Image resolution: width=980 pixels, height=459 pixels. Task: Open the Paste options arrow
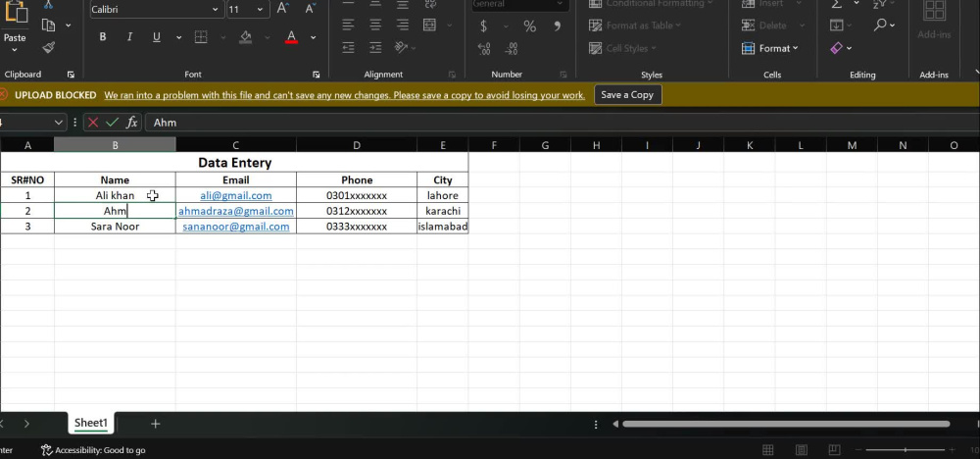point(15,49)
